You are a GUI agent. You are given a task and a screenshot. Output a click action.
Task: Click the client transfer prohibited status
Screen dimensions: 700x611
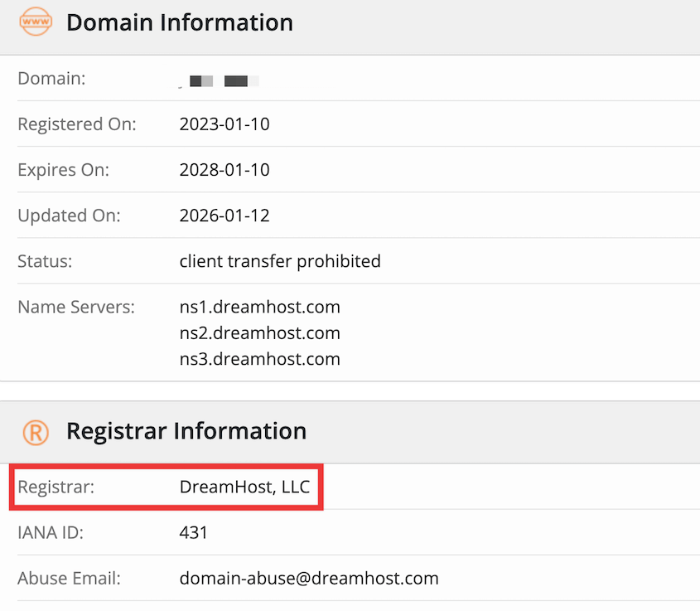pos(280,260)
